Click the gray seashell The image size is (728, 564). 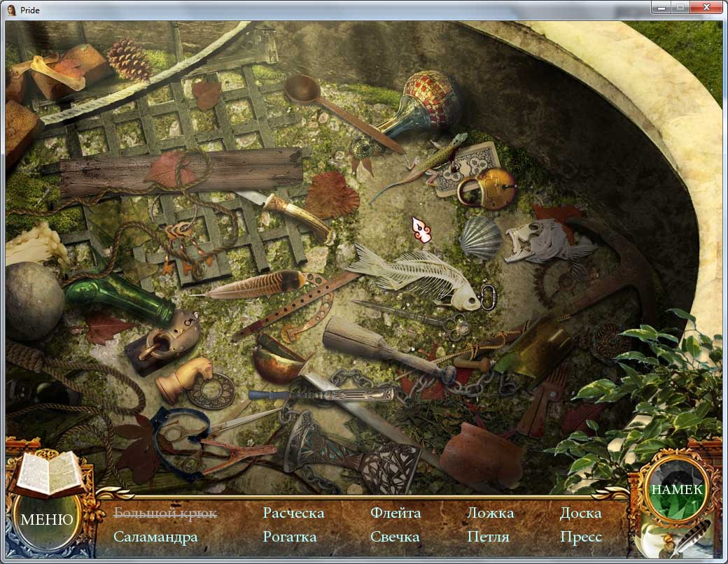coord(481,237)
